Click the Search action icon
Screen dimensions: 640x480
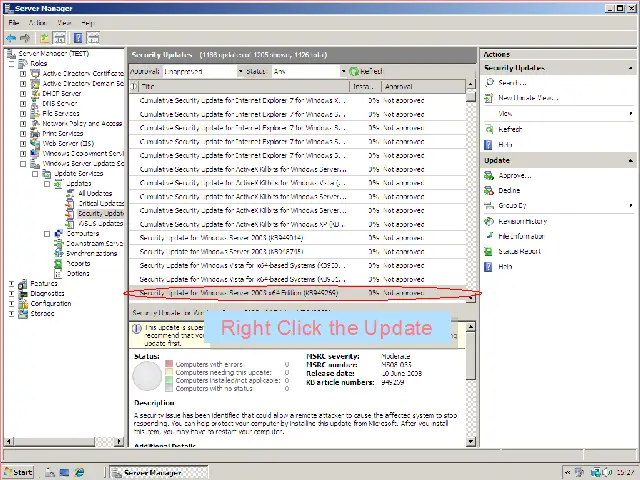(x=489, y=82)
